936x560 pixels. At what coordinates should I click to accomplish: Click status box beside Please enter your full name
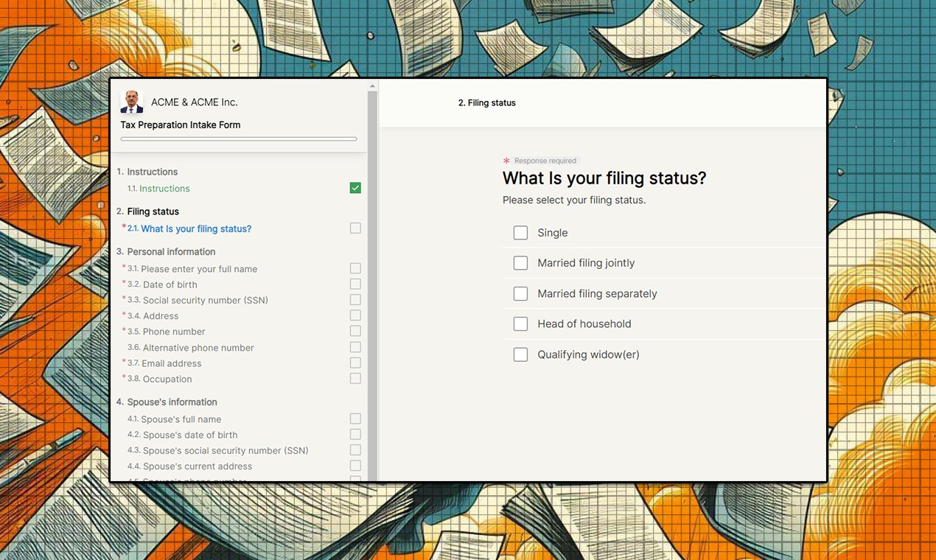pyautogui.click(x=355, y=268)
